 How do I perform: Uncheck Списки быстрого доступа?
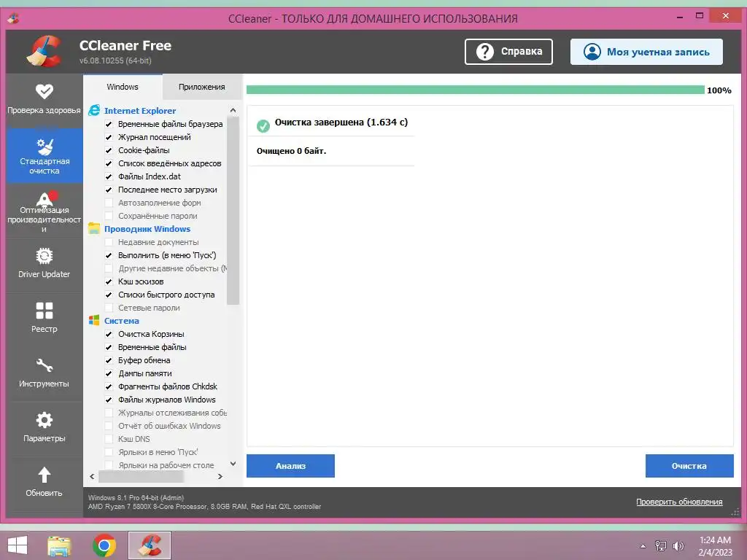(109, 295)
